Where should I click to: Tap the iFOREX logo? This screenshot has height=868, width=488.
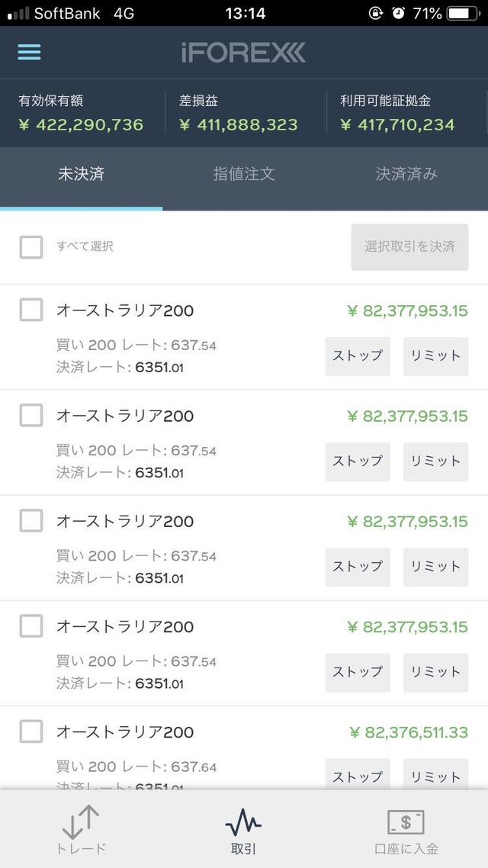[243, 52]
